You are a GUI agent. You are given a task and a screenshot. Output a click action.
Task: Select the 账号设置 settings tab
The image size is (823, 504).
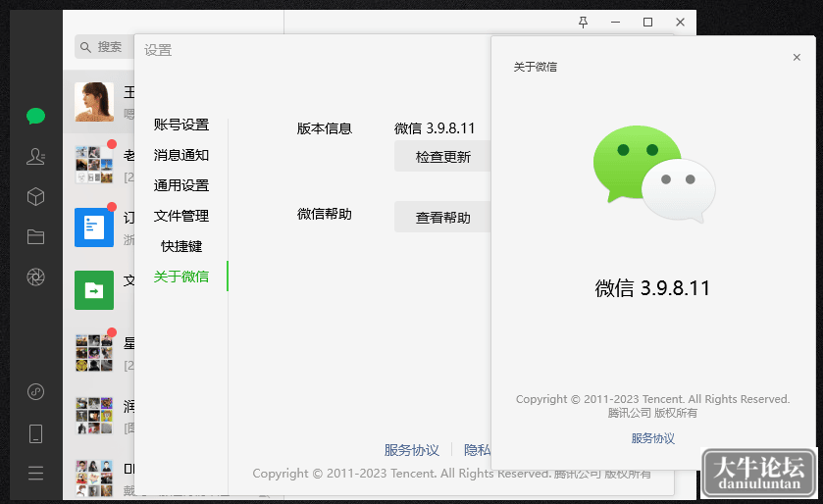[181, 125]
